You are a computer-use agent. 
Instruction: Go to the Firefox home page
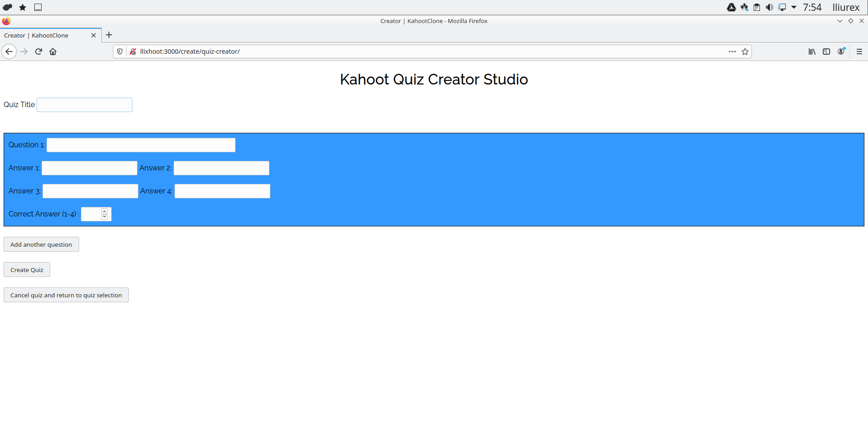coord(53,52)
